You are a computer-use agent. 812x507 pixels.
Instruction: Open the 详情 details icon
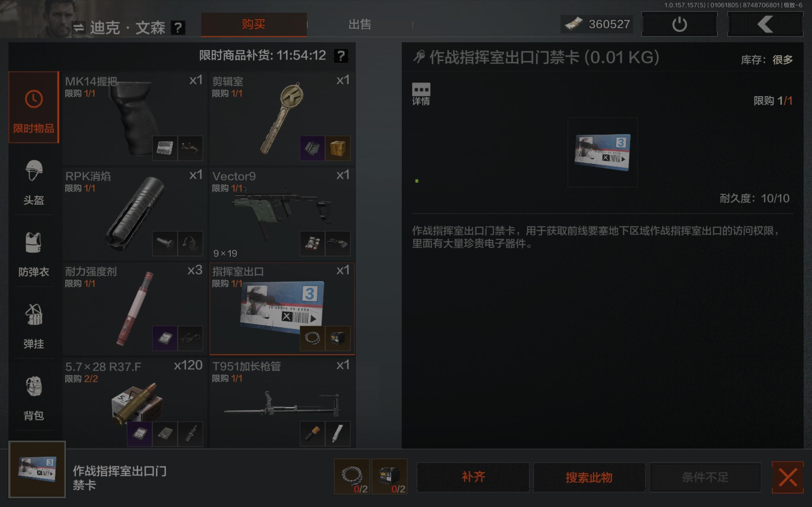[x=421, y=94]
